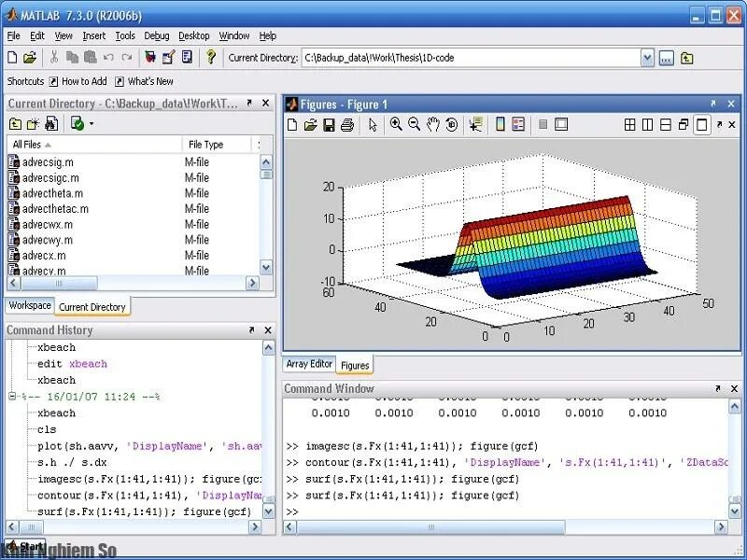Toggle the Data Cursor tool

475,125
